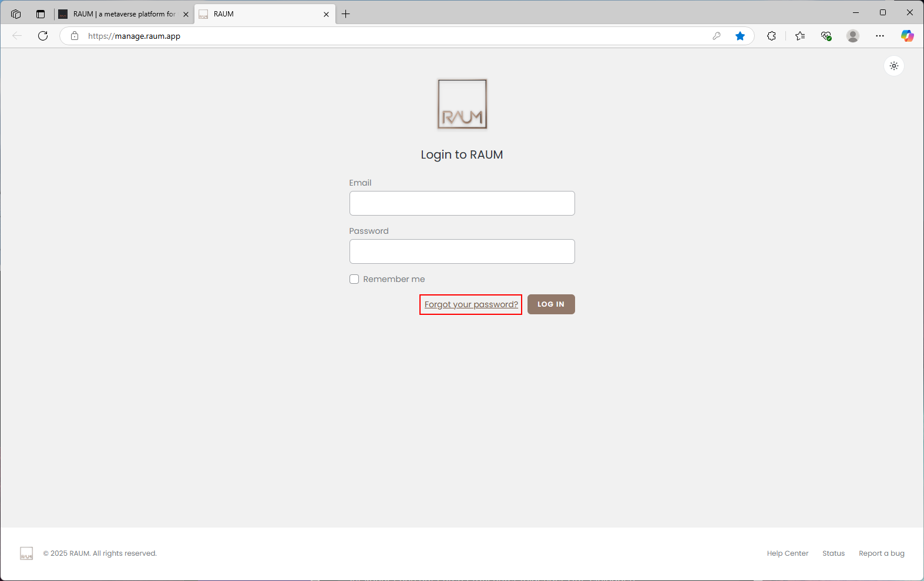Click the small RAUM logo in the footer
This screenshot has height=581, width=924.
[26, 553]
